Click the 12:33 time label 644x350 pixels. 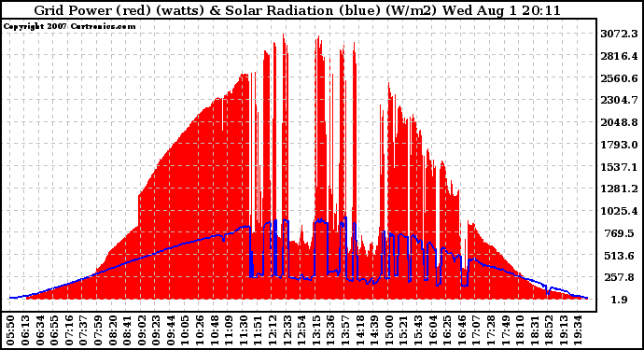(287, 330)
